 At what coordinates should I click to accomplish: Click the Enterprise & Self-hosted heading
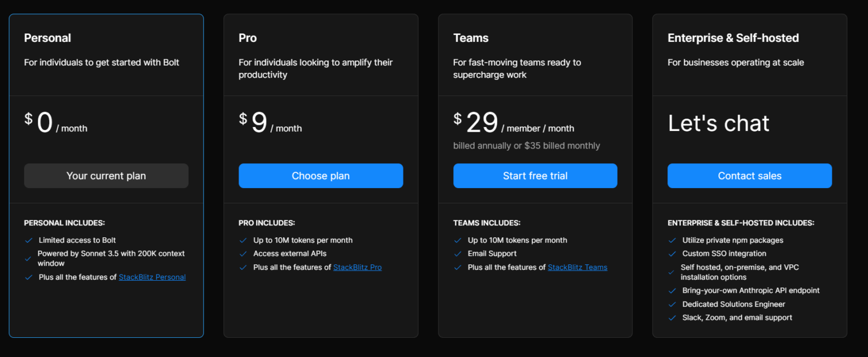(733, 38)
